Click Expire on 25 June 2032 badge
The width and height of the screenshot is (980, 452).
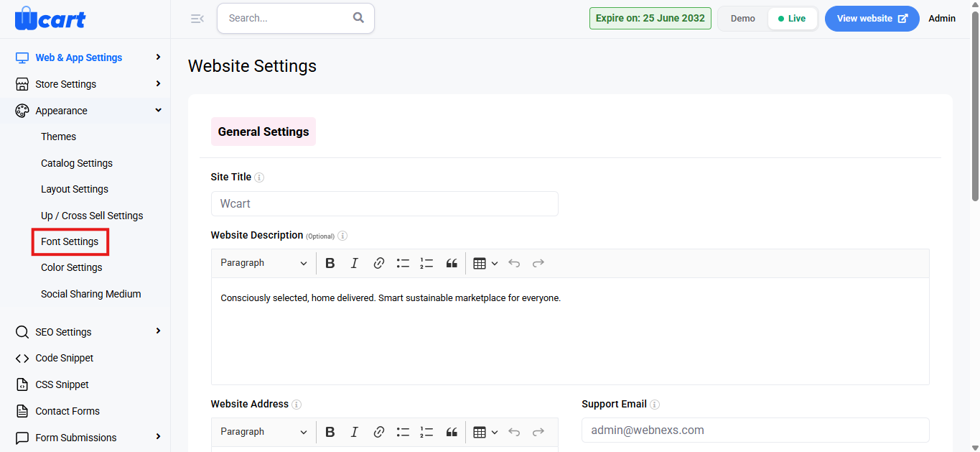(x=650, y=19)
